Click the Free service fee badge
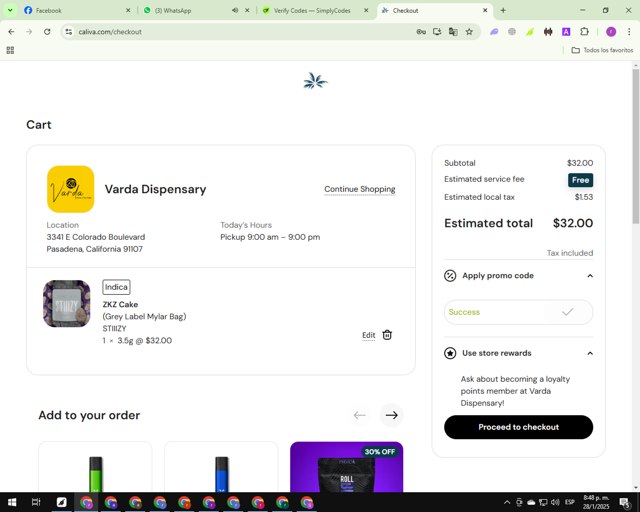 [x=580, y=180]
